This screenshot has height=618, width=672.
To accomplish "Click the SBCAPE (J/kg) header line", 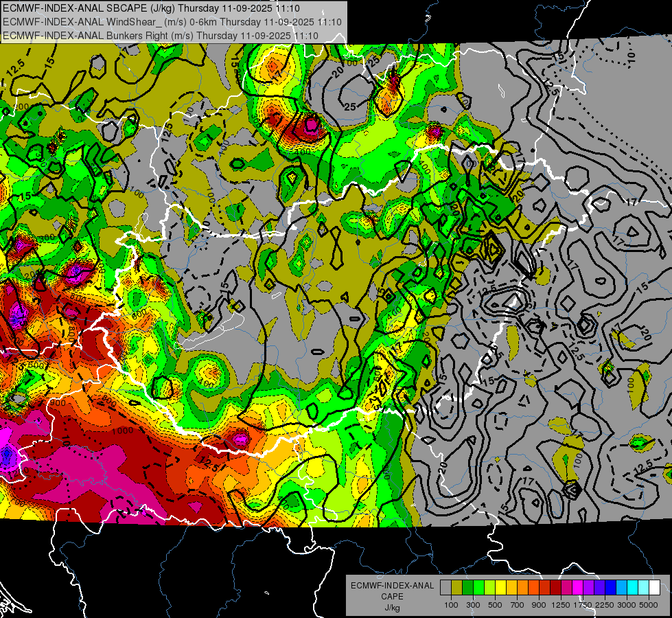I will click(x=151, y=8).
